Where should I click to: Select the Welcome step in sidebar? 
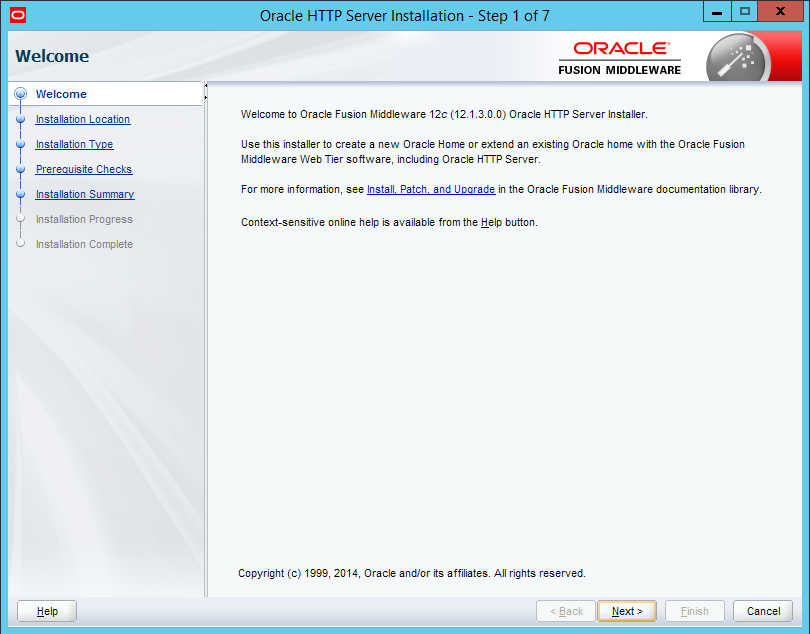tap(61, 94)
